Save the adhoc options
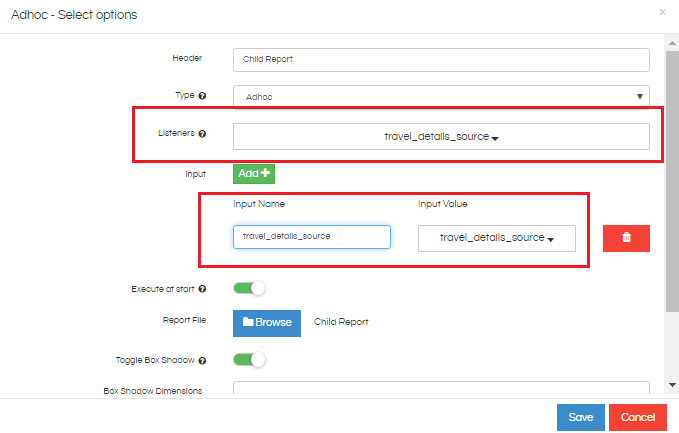The width and height of the screenshot is (679, 433). click(x=581, y=417)
